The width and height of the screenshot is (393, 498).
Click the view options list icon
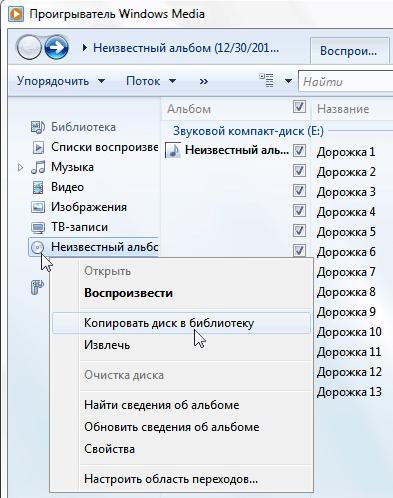tap(266, 81)
